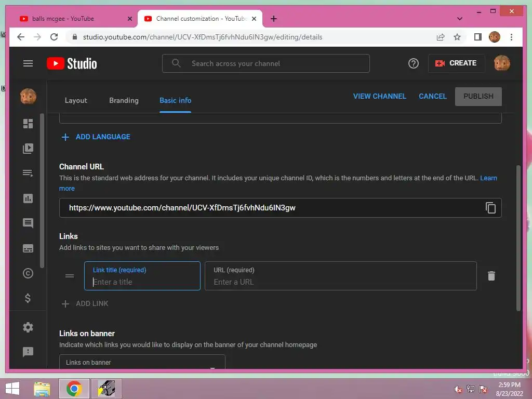The image size is (532, 399).
Task: Open the Analytics sidebar icon
Action: tap(28, 198)
